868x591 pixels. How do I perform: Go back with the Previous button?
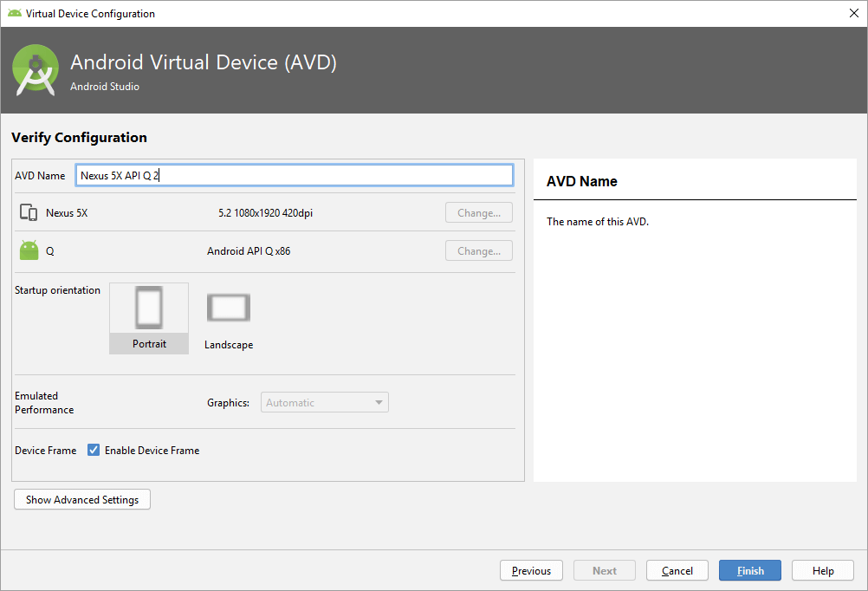tap(531, 570)
